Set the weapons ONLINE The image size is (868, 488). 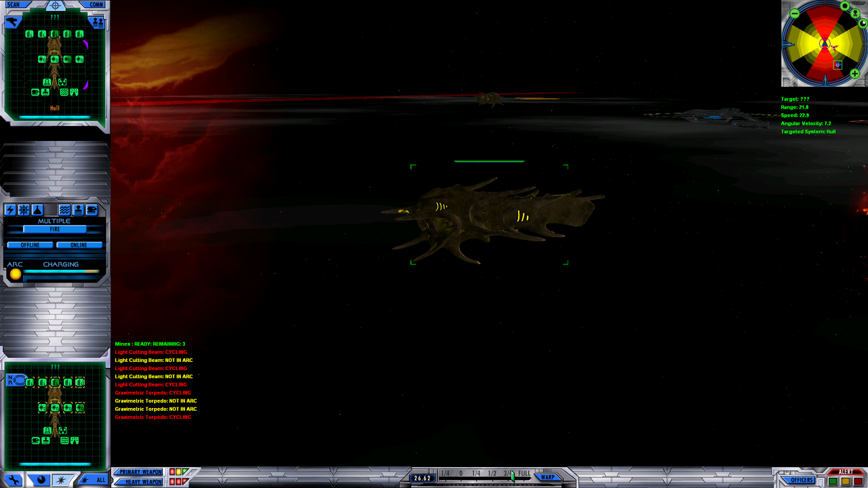79,245
